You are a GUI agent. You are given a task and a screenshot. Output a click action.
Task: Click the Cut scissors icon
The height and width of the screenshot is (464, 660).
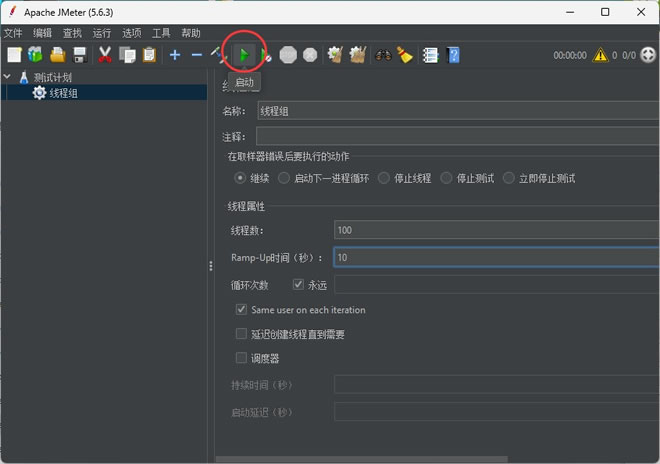tap(105, 55)
